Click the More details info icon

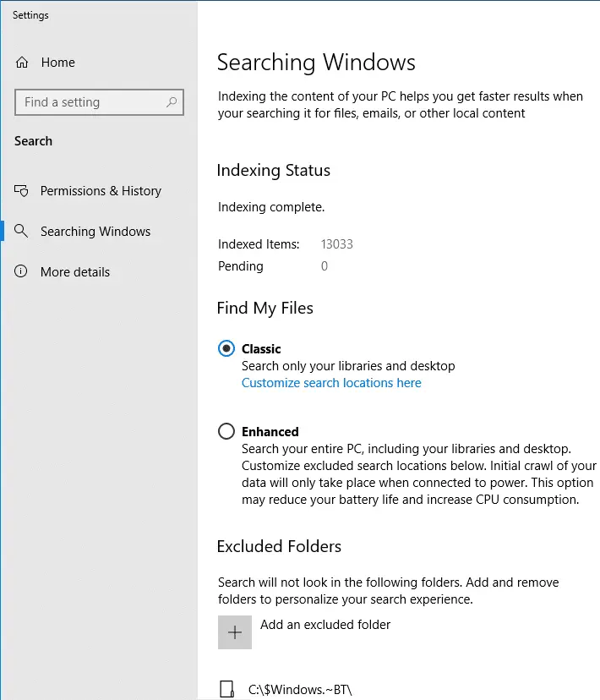click(21, 271)
